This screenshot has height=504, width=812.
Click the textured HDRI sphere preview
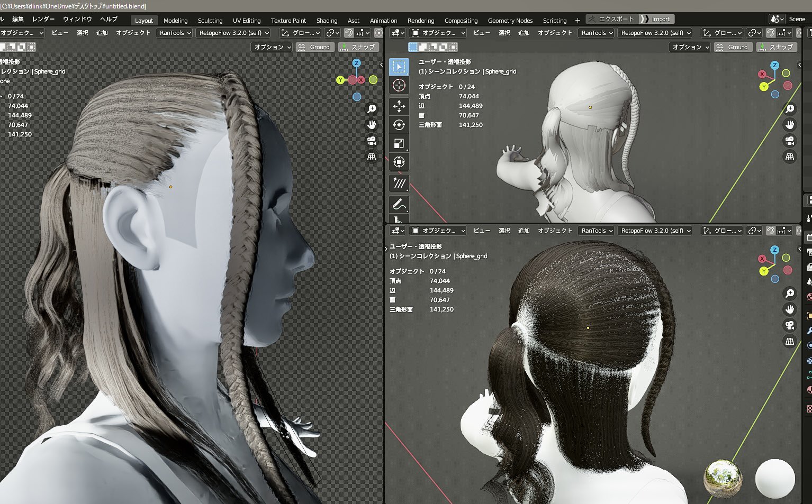723,477
